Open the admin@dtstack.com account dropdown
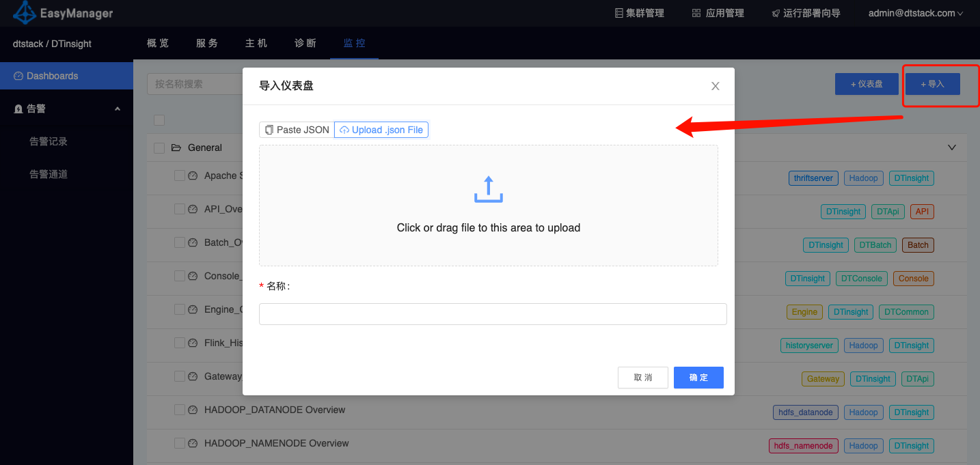 pos(915,13)
